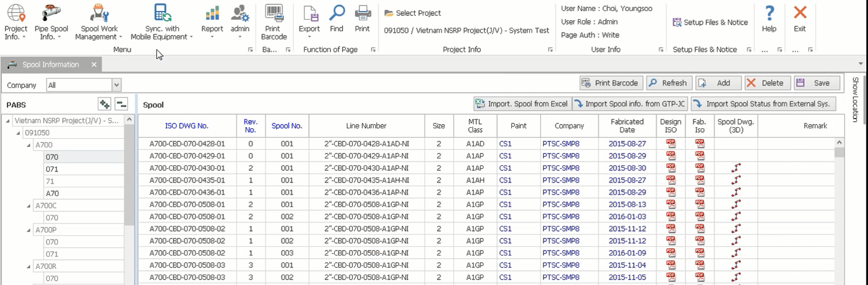868x285 pixels.
Task: Switch to the Spool Information tab
Action: pos(50,65)
